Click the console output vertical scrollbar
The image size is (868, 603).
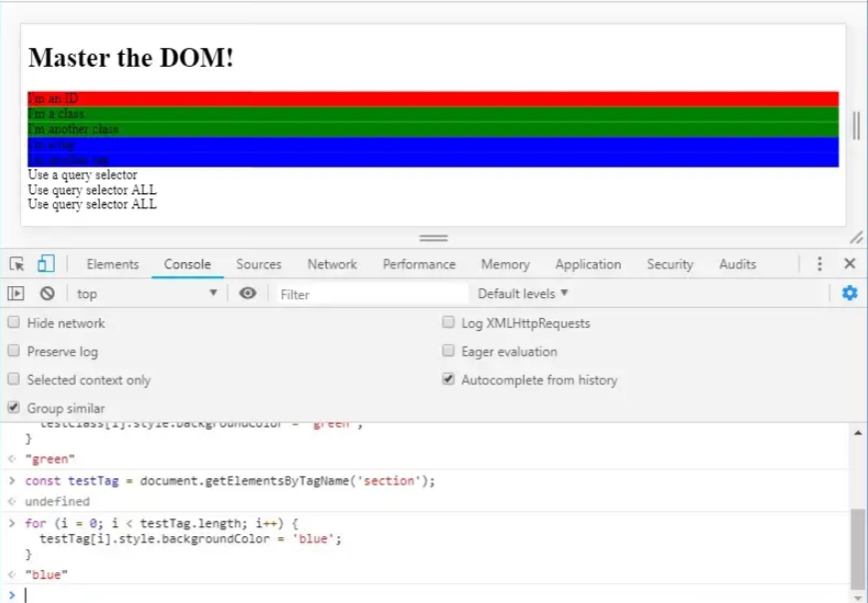(x=858, y=548)
